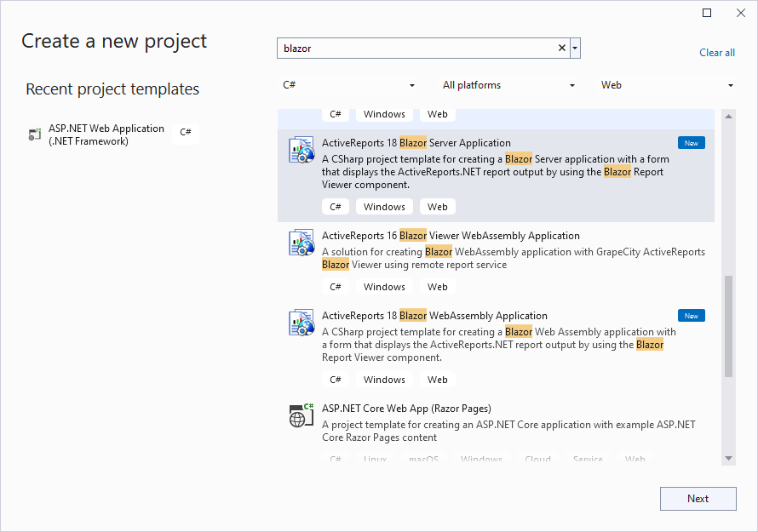Click Windows tag under ActiveReports 18 WebAssembly Application
The width and height of the screenshot is (758, 532).
[384, 380]
